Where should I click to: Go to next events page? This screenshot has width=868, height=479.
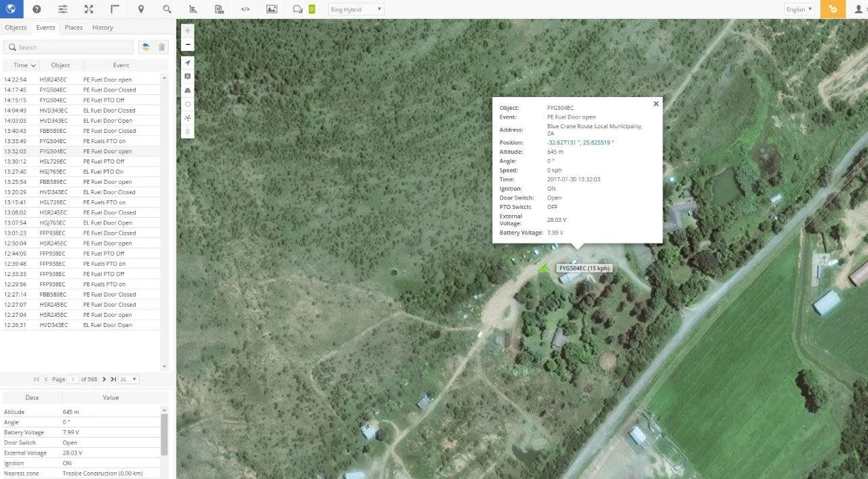pos(104,379)
